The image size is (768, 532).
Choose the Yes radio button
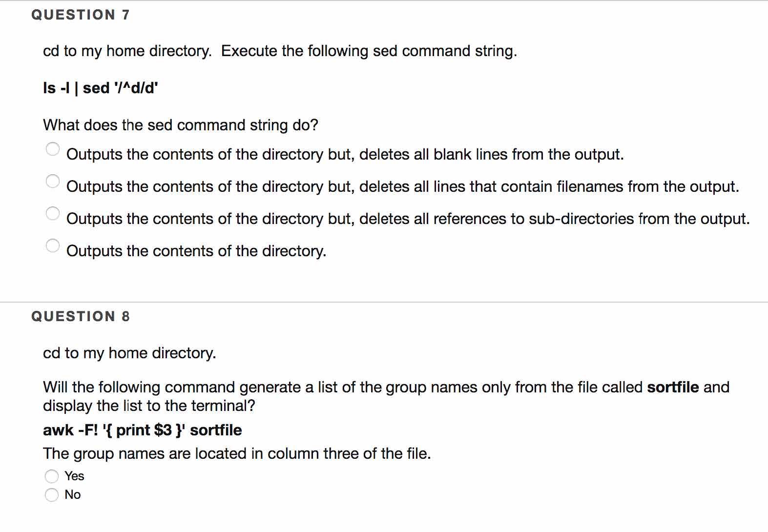(52, 476)
